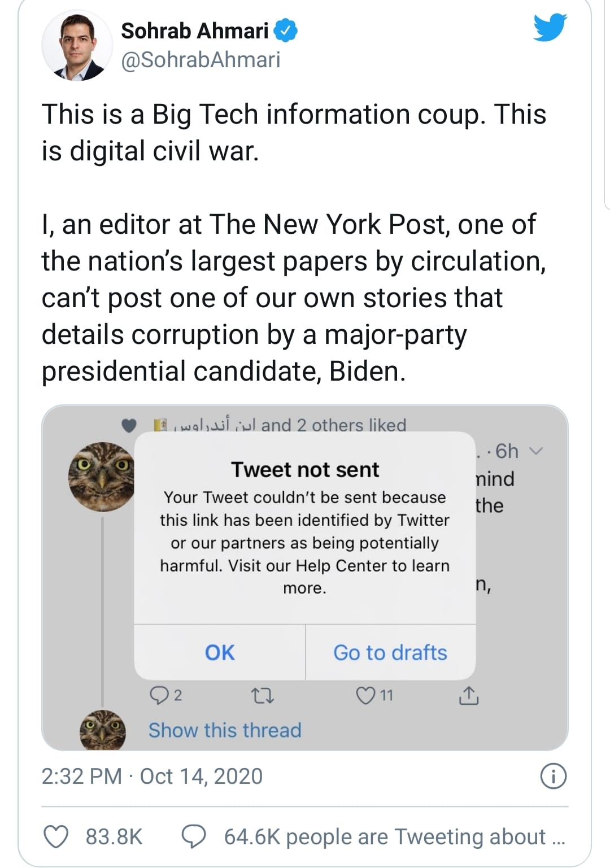Tap the share icon in embedded tweet
Viewport: 610px width, 868px height.
pyautogui.click(x=468, y=696)
